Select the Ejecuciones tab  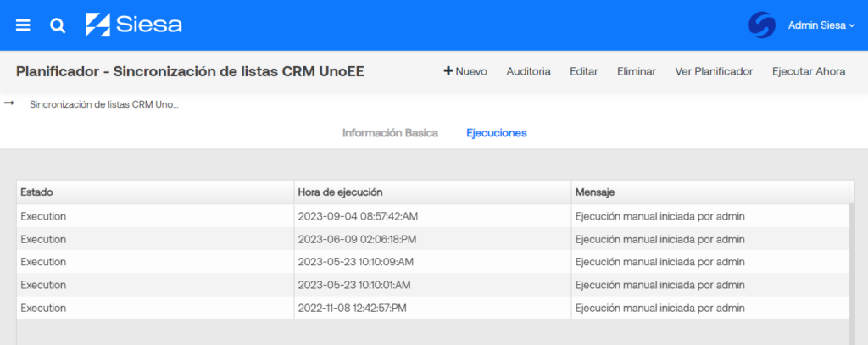click(x=497, y=133)
